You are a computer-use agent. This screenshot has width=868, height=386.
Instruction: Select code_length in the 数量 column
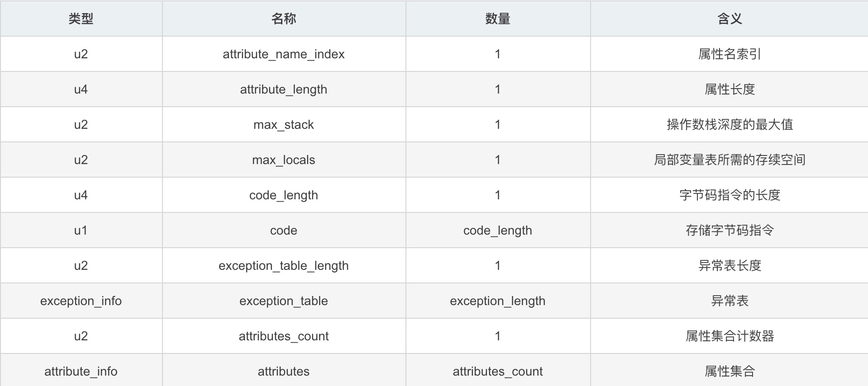point(498,230)
